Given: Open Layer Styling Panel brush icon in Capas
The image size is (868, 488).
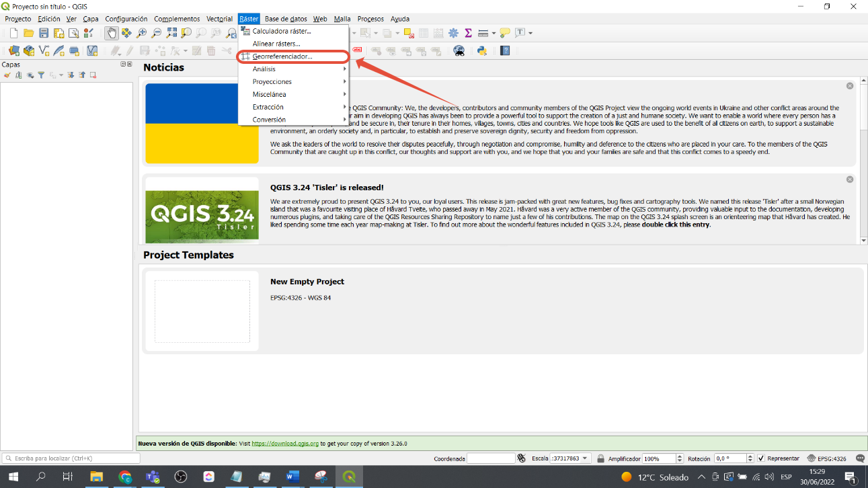Looking at the screenshot, I should coord(7,75).
